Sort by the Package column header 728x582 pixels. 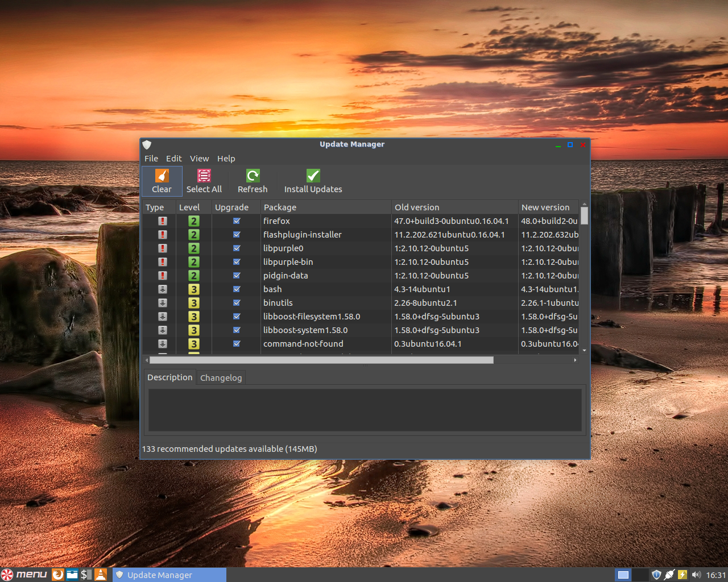(326, 207)
